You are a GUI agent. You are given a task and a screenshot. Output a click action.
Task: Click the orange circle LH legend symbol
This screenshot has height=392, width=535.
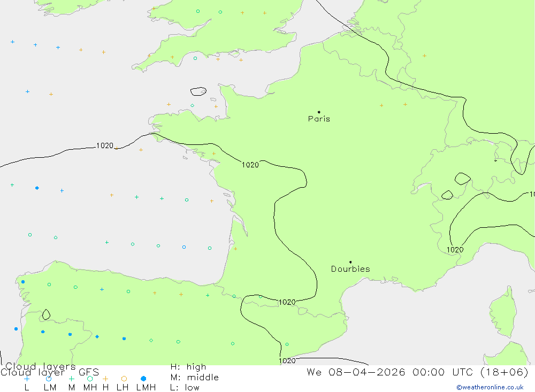124,379
